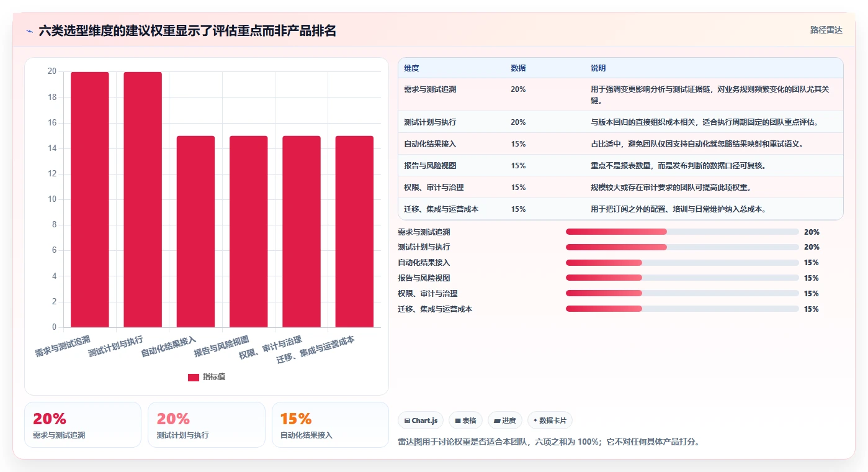Click the 15% value beside 报告与风险视图 progress bar

pos(812,278)
